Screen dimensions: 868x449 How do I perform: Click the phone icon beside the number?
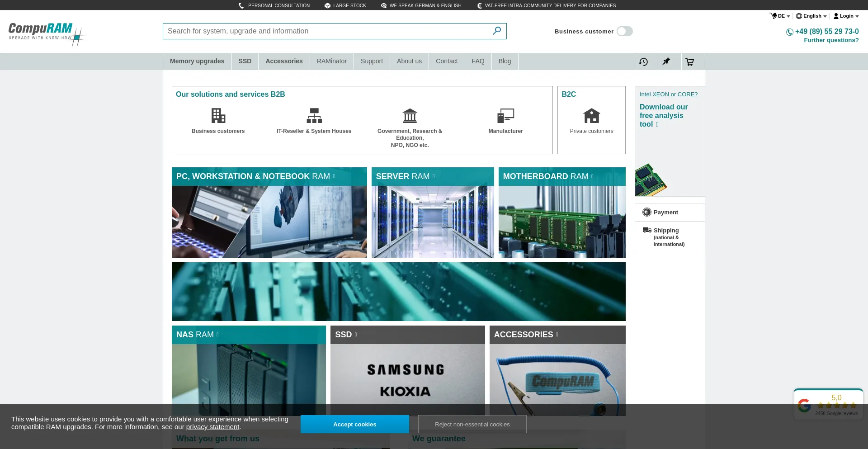790,32
